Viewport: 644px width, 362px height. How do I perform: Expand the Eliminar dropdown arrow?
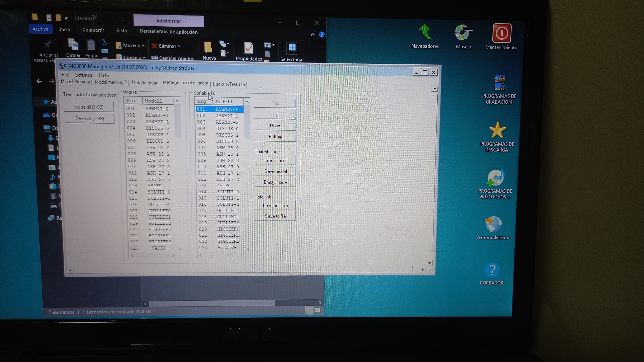179,46
